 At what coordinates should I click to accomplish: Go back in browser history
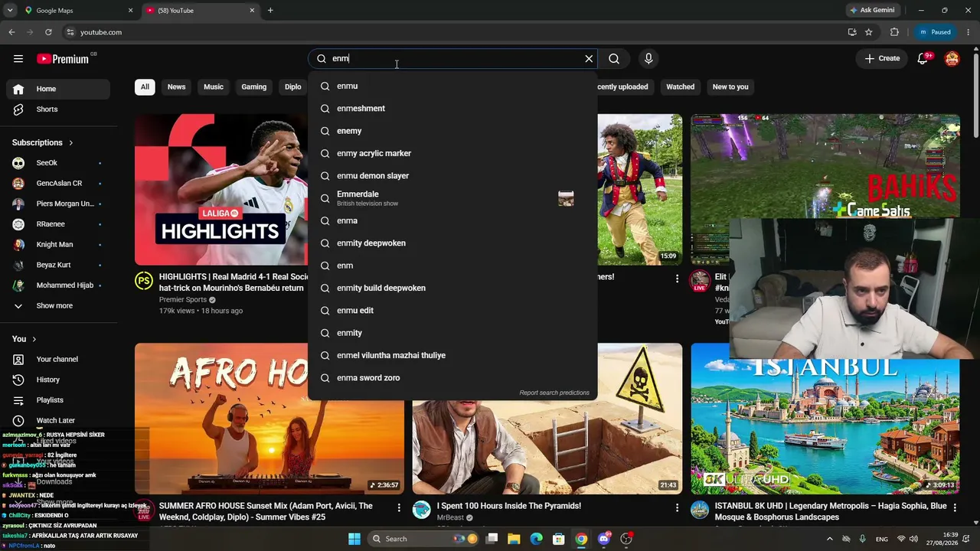11,32
